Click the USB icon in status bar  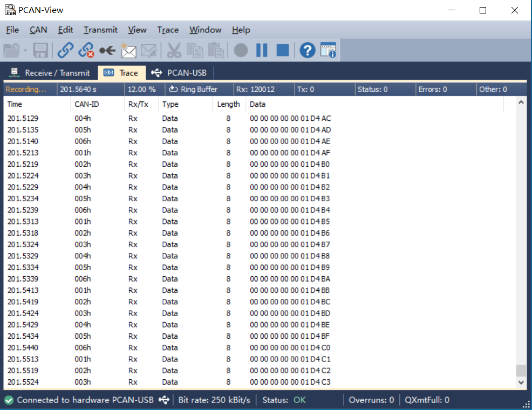click(x=164, y=400)
